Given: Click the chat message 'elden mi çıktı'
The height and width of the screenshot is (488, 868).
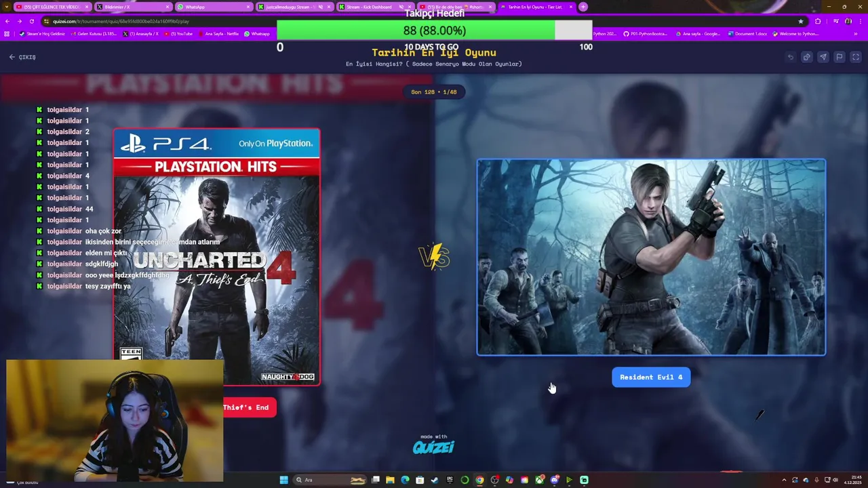Looking at the screenshot, I should [x=106, y=253].
